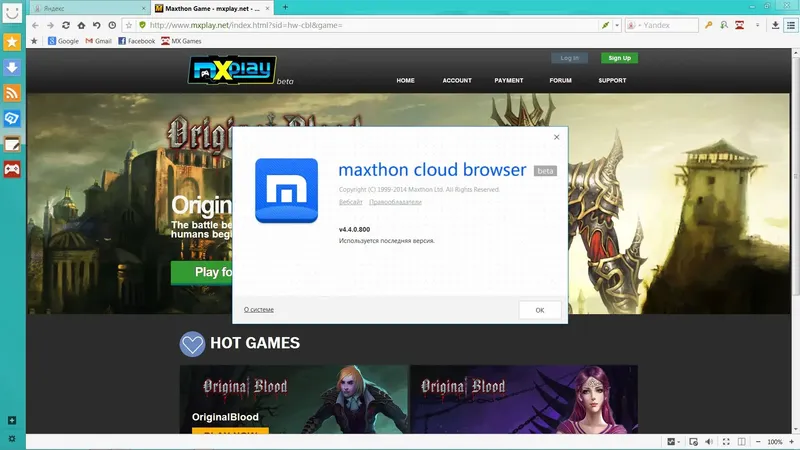Click the favorites bar star icon
Viewport: 800px width, 450px height.
34,41
